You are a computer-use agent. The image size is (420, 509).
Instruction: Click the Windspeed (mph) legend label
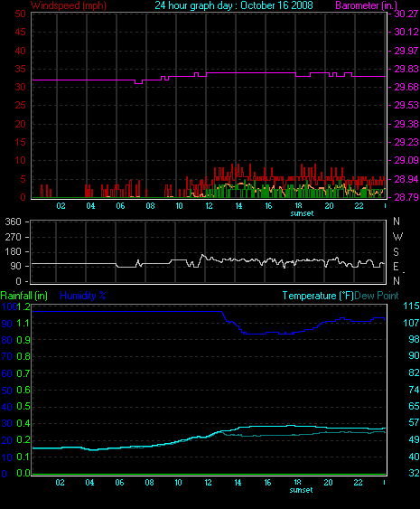coord(68,5)
